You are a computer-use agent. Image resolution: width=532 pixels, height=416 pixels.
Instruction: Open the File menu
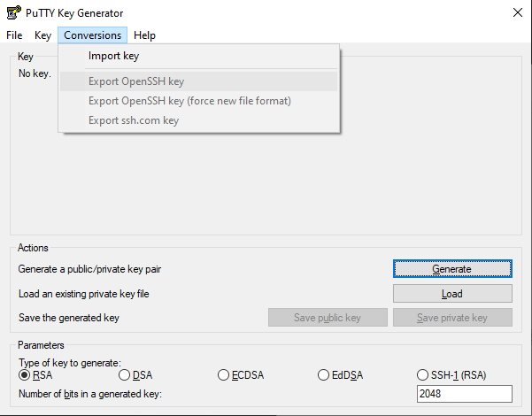[14, 35]
